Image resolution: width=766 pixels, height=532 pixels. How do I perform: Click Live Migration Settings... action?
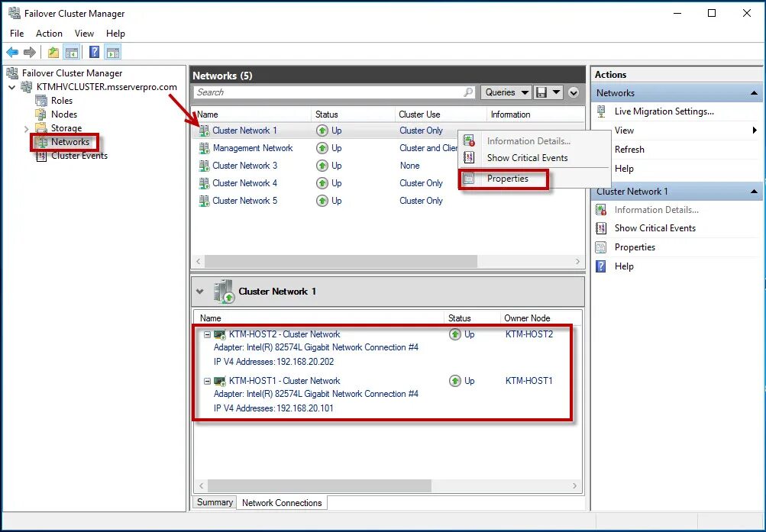click(664, 111)
